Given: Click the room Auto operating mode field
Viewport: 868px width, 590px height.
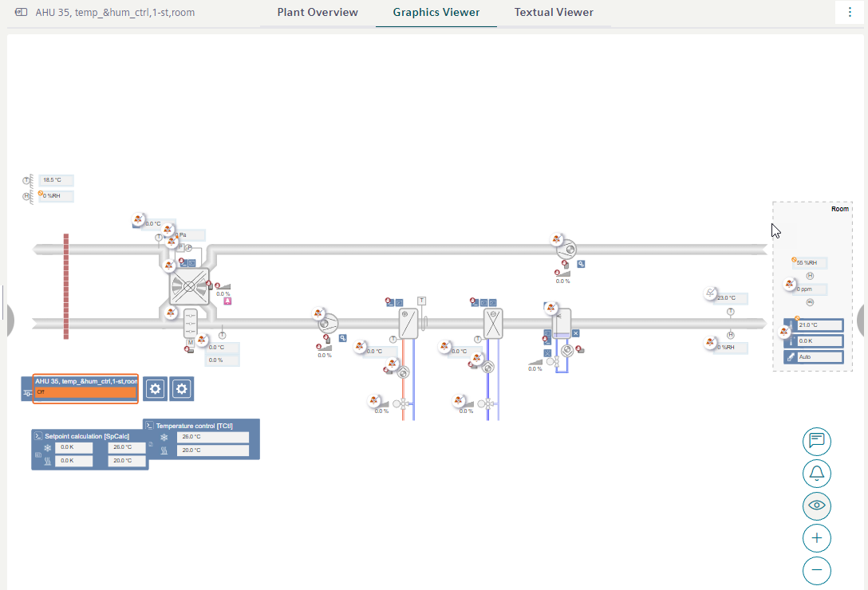Looking at the screenshot, I should pos(819,356).
